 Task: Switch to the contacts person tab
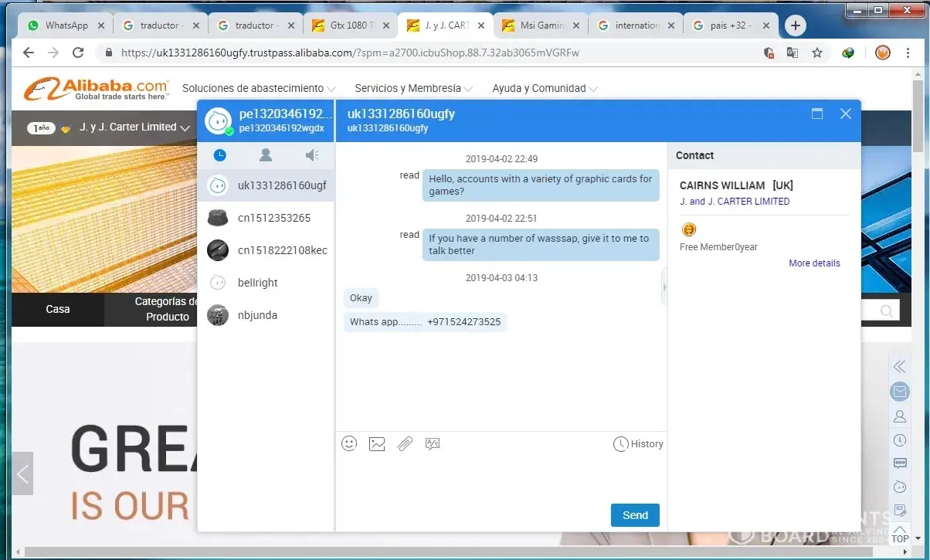pos(266,155)
